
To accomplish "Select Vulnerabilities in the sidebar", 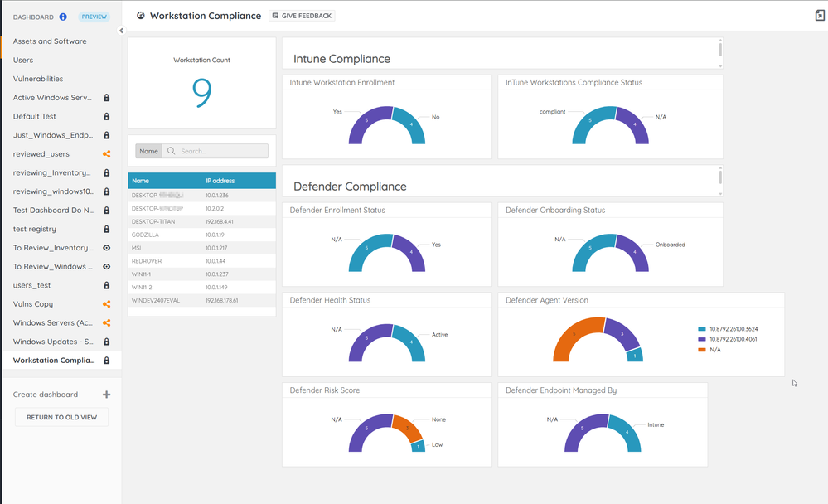I will coord(38,79).
